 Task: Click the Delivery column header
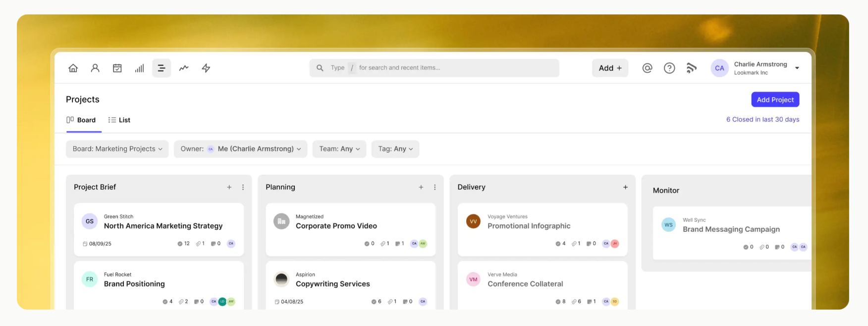471,187
